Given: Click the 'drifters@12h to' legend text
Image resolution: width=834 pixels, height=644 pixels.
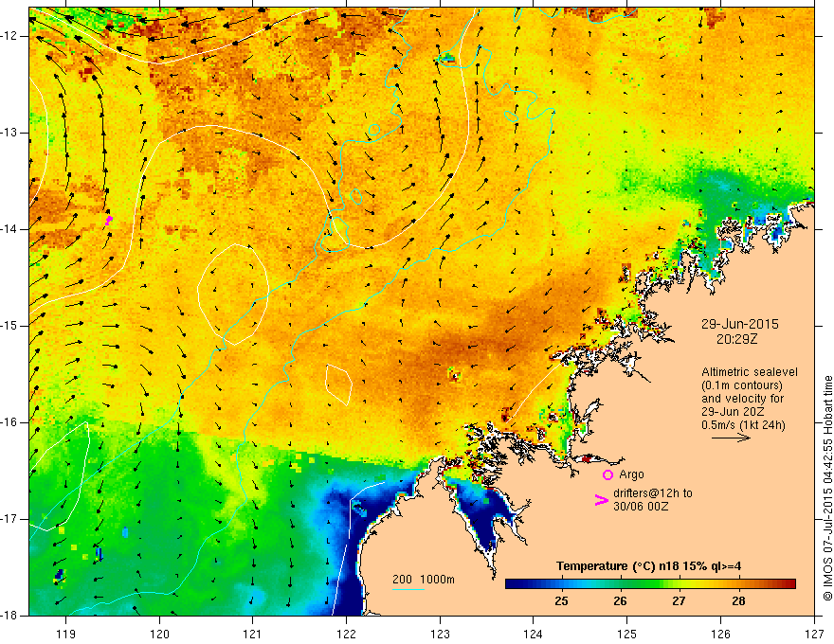Looking at the screenshot, I should pos(653,493).
